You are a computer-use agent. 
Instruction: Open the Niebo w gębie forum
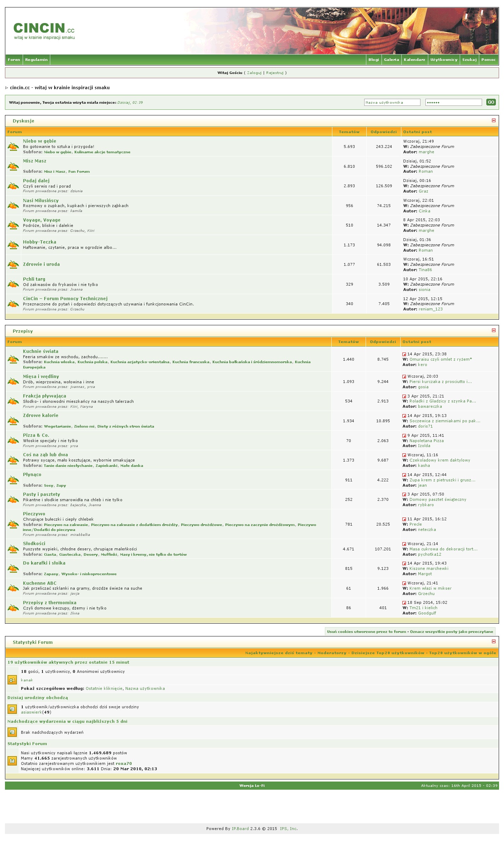pyautogui.click(x=40, y=141)
